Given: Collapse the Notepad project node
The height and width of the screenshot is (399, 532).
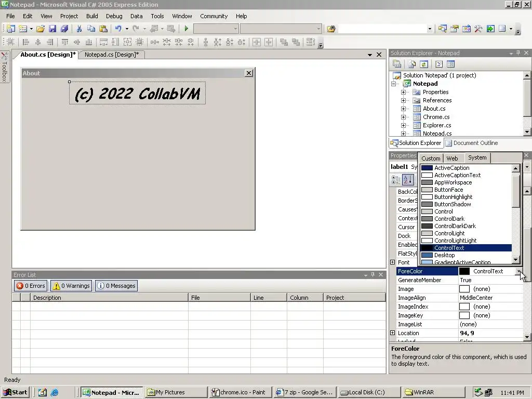Looking at the screenshot, I should [394, 84].
